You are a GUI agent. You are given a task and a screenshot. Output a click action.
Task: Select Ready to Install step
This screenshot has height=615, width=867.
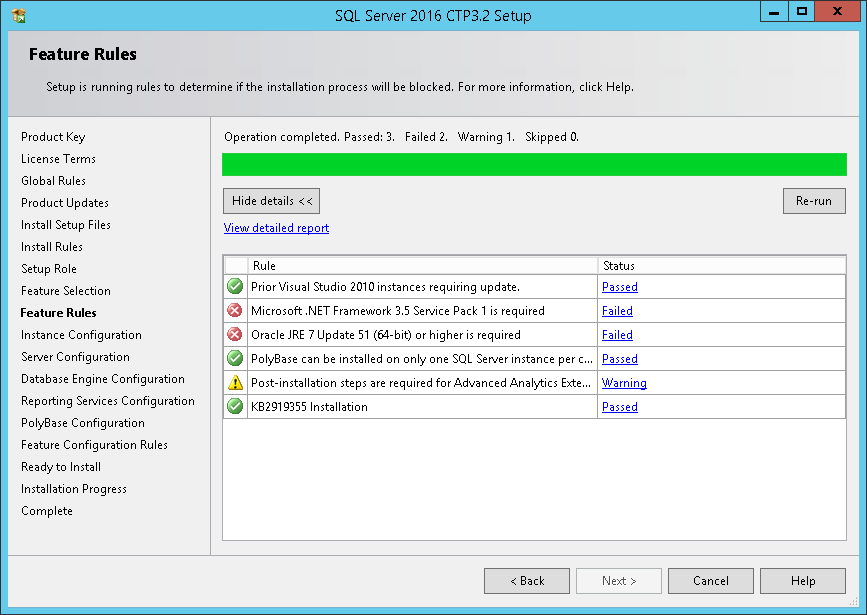pos(61,467)
